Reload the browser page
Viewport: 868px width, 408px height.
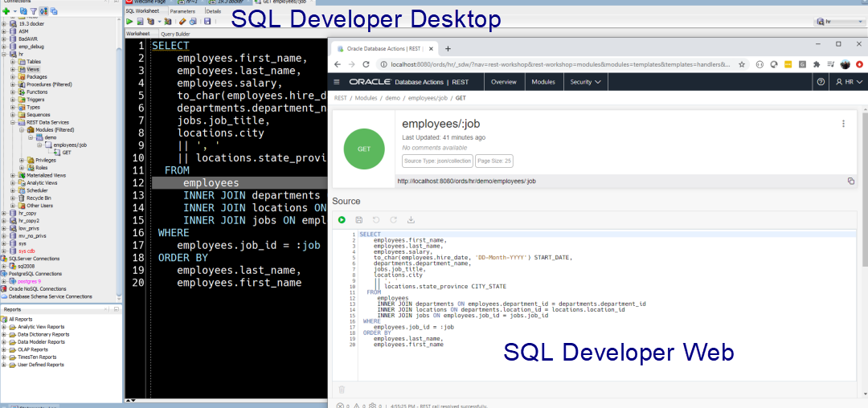366,64
